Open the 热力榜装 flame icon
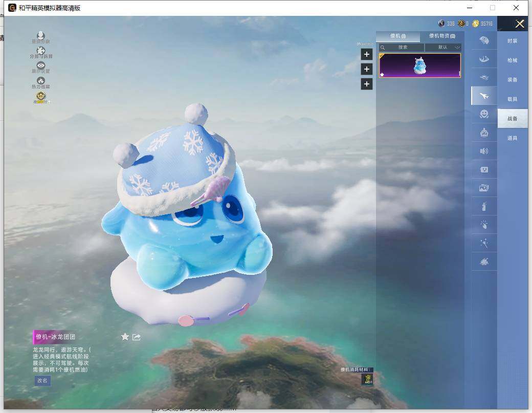 pyautogui.click(x=41, y=82)
